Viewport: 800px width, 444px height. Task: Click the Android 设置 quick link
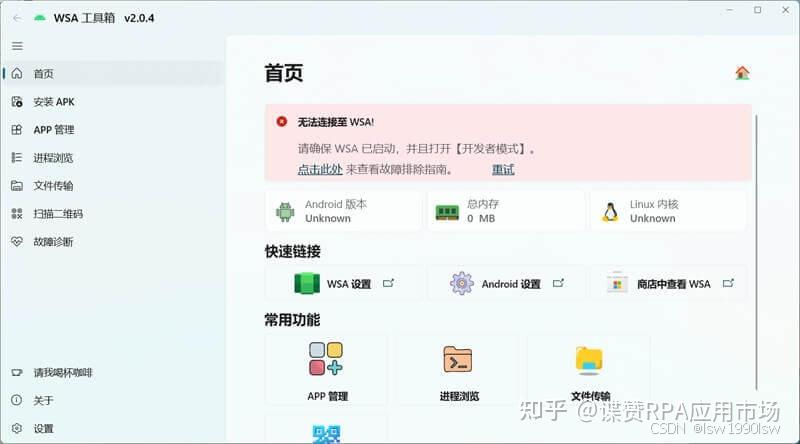[x=507, y=283]
